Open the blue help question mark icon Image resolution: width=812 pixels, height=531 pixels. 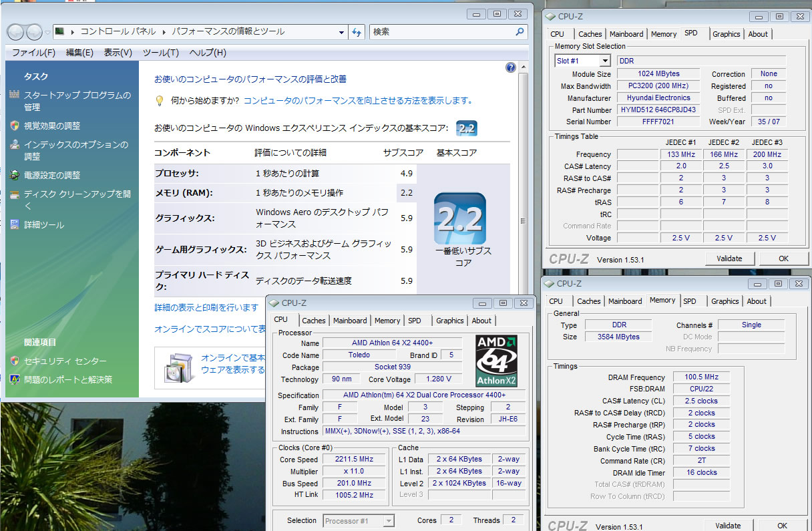[x=511, y=67]
